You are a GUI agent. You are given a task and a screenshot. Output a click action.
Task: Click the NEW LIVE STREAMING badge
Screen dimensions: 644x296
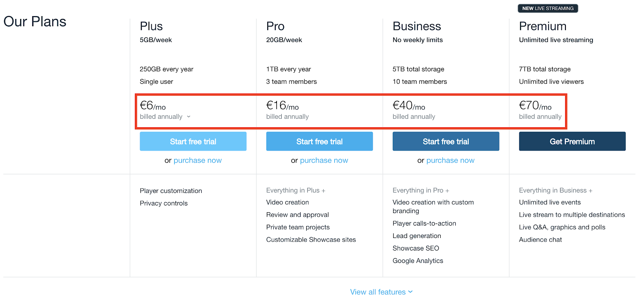[x=548, y=8]
